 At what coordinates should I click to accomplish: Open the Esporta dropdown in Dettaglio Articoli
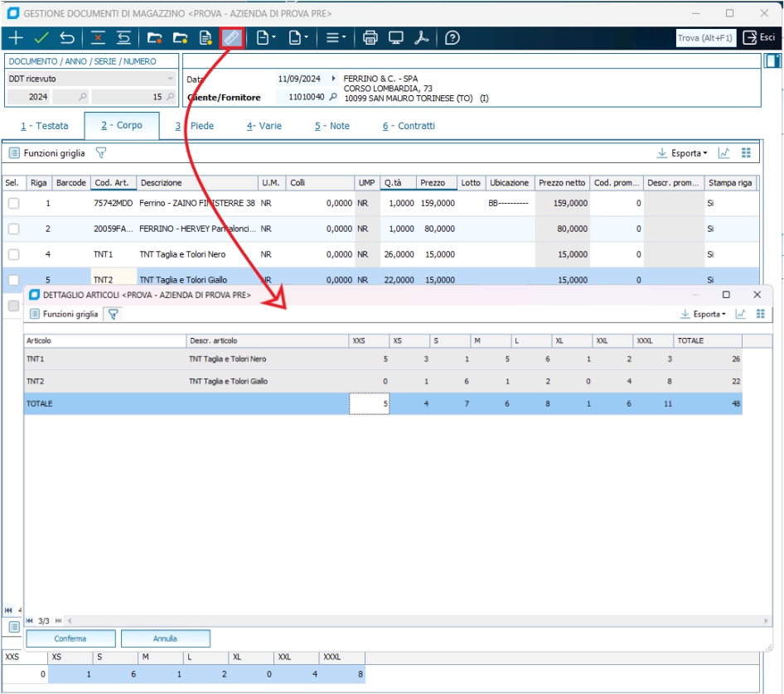[x=704, y=314]
